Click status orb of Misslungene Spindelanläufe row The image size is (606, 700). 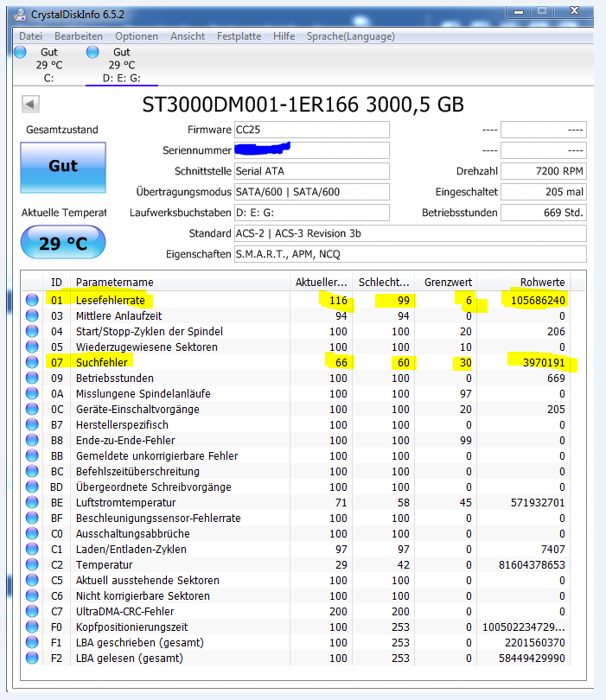[x=32, y=393]
